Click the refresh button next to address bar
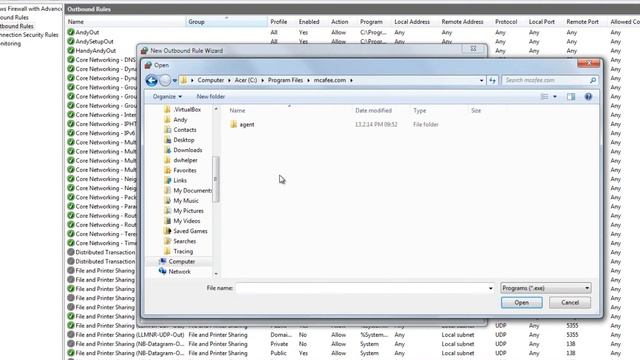 (x=492, y=80)
